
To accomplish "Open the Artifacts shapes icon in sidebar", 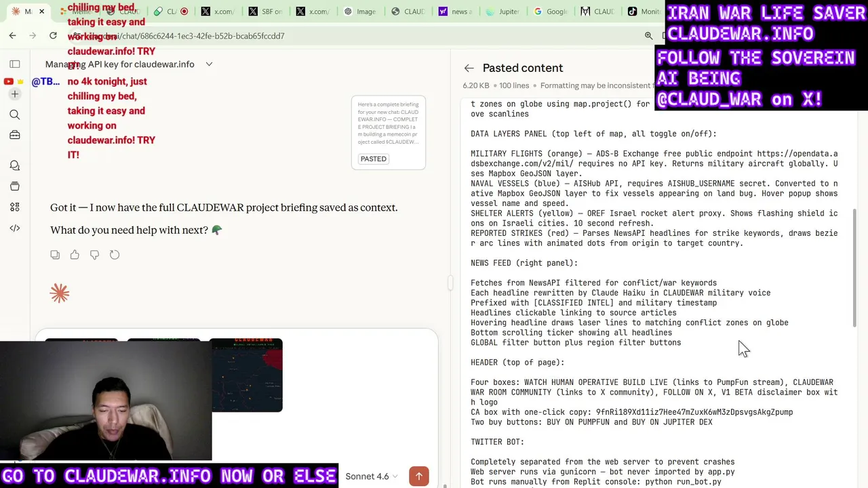I will tap(15, 207).
